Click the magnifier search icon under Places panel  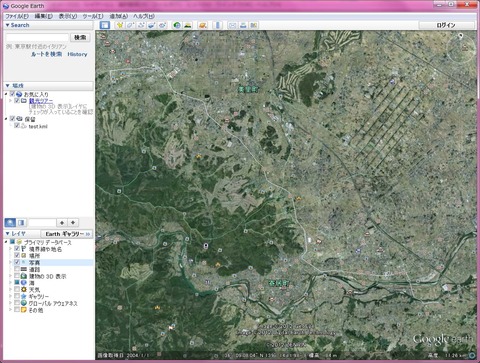(x=10, y=222)
